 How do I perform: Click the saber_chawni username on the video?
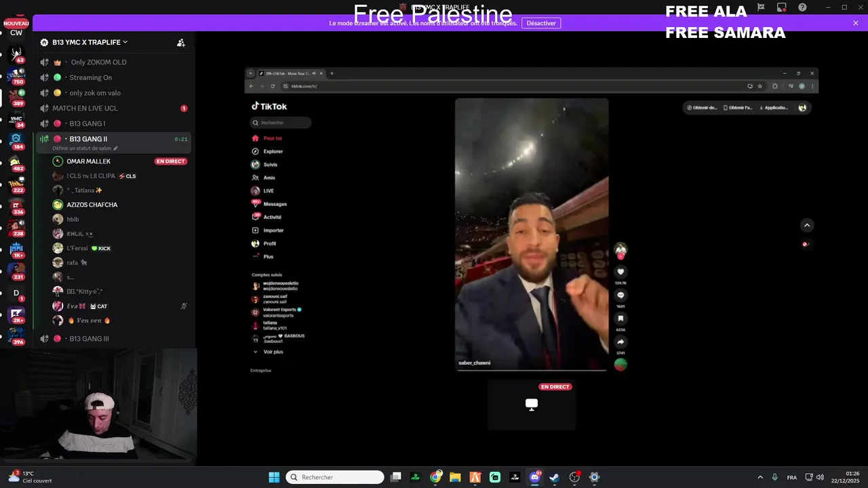(x=474, y=363)
